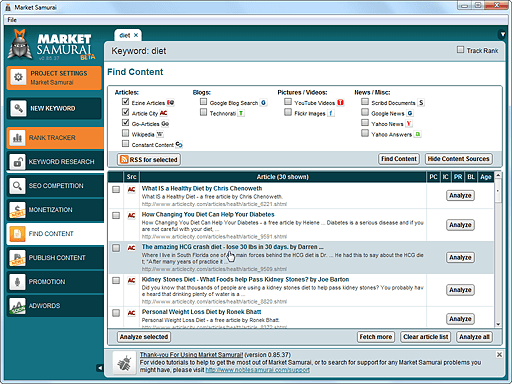Viewport: 512px width, 384px height.
Task: Click the article list scrollbar up arrow
Action: pos(498,175)
